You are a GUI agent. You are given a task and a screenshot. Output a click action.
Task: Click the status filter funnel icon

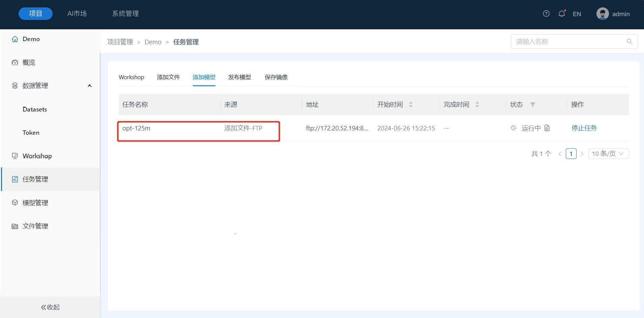pos(532,105)
